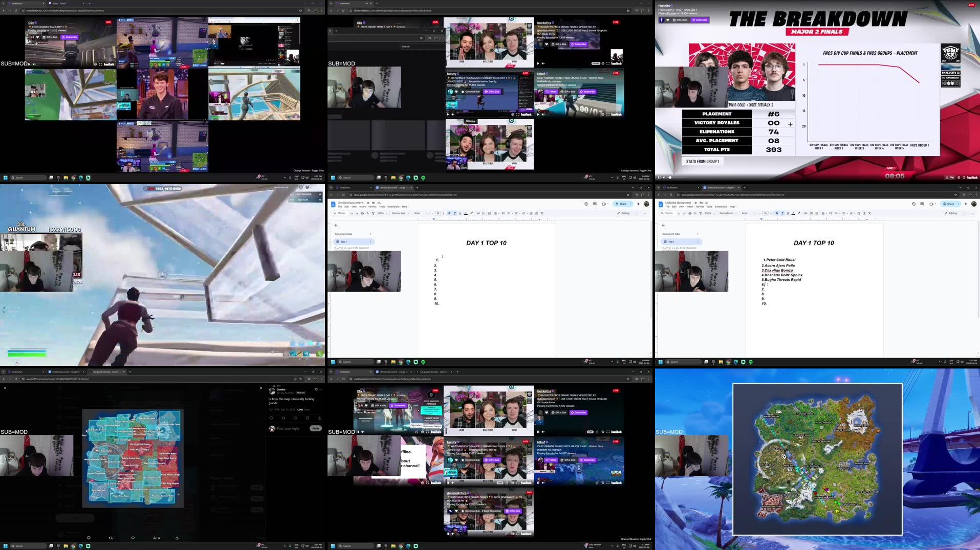
Task: Click clear formatting icon in empty-list Docs toolbar
Action: [x=542, y=213]
